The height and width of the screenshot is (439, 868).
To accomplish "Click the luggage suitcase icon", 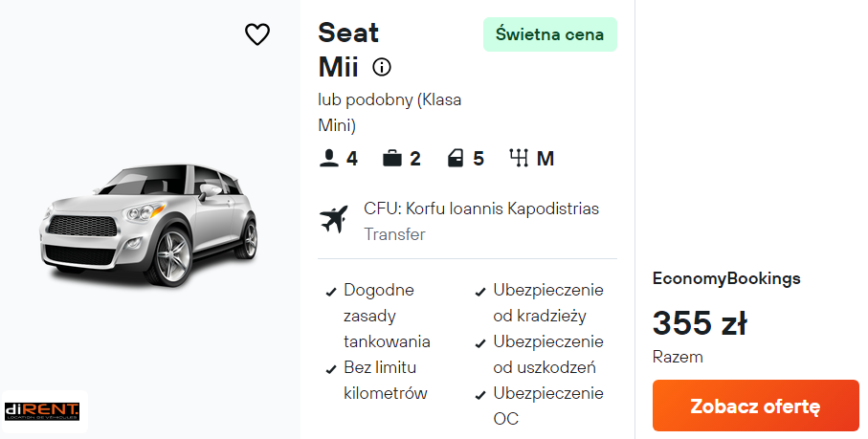I will click(x=391, y=158).
